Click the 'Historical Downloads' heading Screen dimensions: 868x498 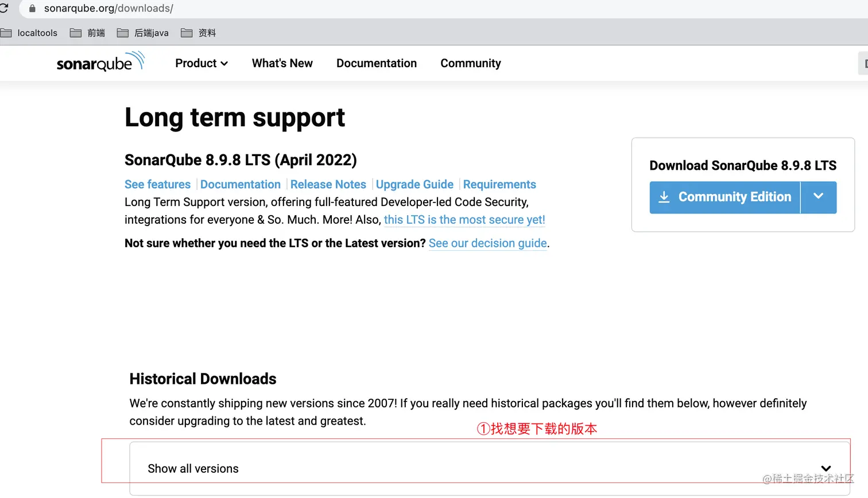(203, 379)
